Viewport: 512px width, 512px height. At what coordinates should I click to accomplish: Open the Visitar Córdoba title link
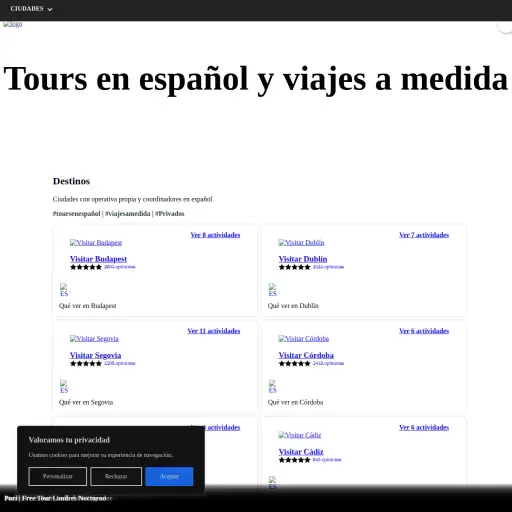coord(306,355)
